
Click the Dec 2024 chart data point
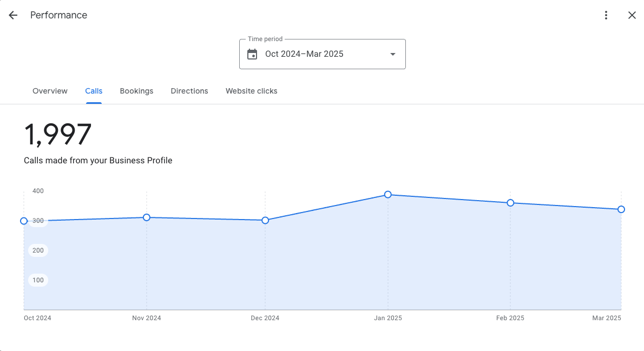coord(265,220)
